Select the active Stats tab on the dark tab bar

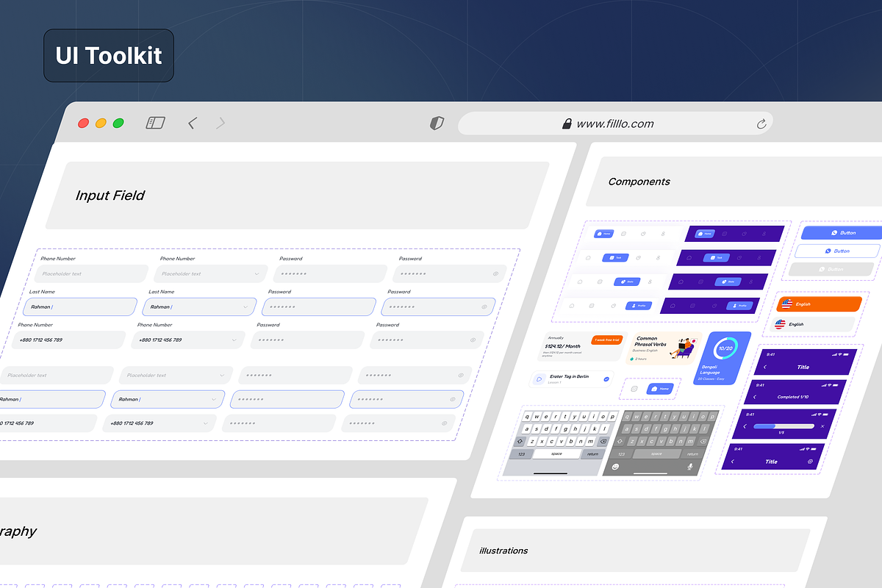728,282
